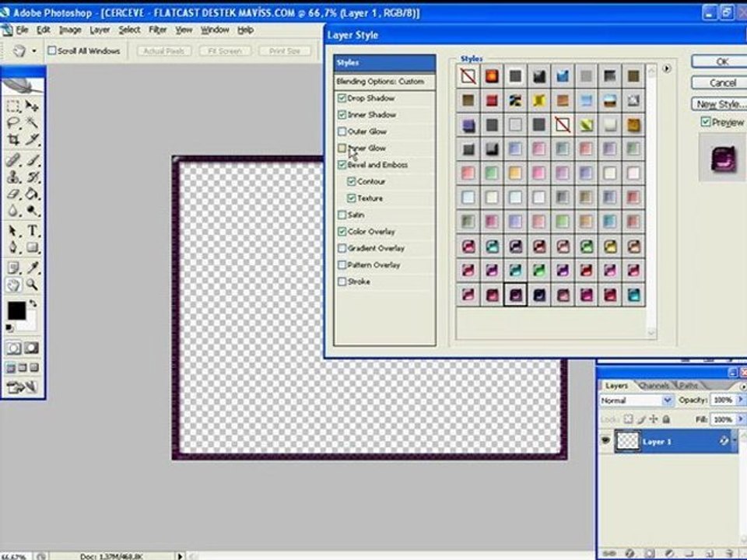The image size is (747, 560).
Task: Select the Lasso tool
Action: pyautogui.click(x=13, y=123)
